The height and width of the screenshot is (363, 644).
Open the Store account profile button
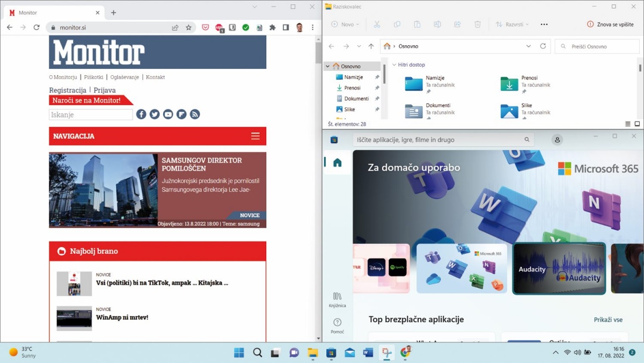point(558,140)
